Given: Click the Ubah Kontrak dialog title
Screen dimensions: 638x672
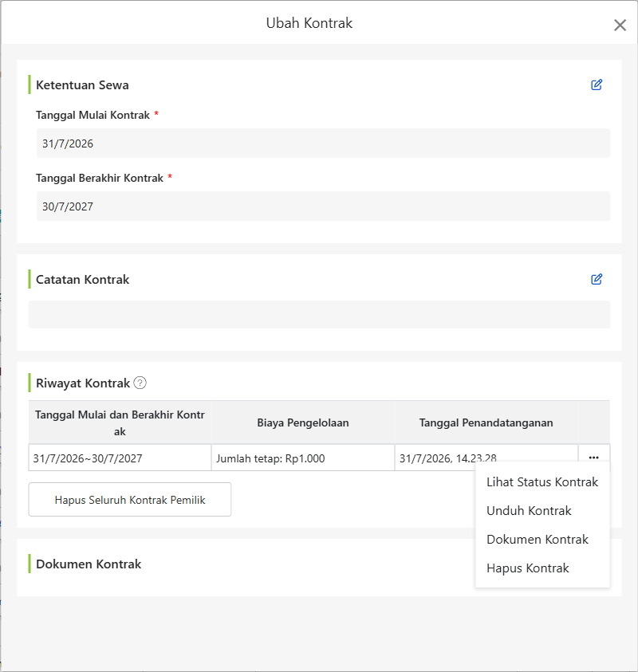Looking at the screenshot, I should [x=309, y=23].
